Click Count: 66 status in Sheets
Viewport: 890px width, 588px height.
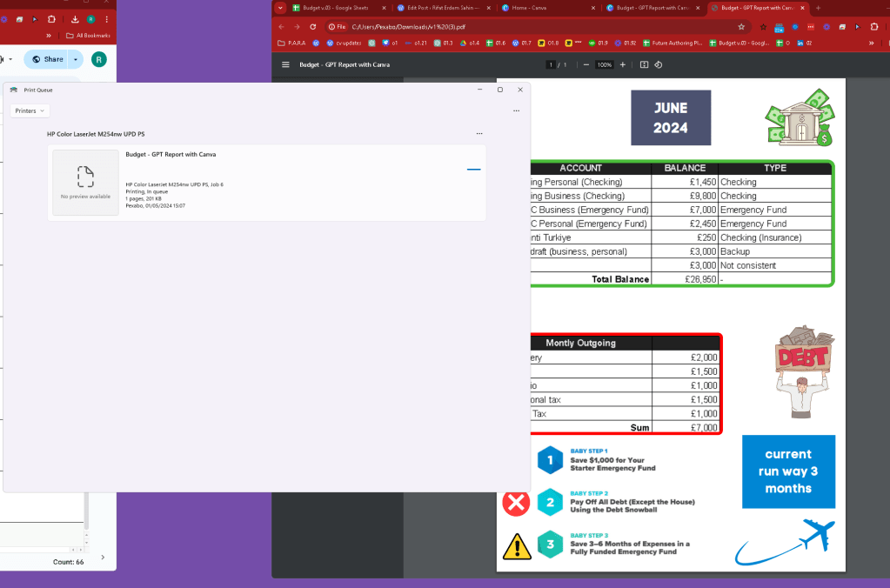[x=68, y=562]
